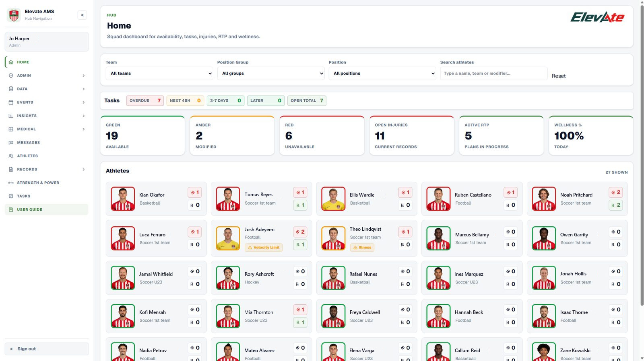Click the Insights bar chart icon
This screenshot has height=361, width=644.
pos(11,116)
